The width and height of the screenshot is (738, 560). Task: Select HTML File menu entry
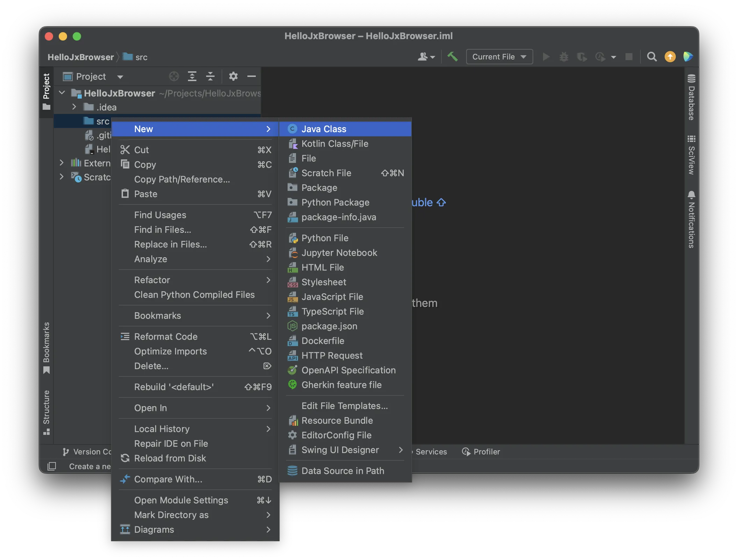pos(345,267)
